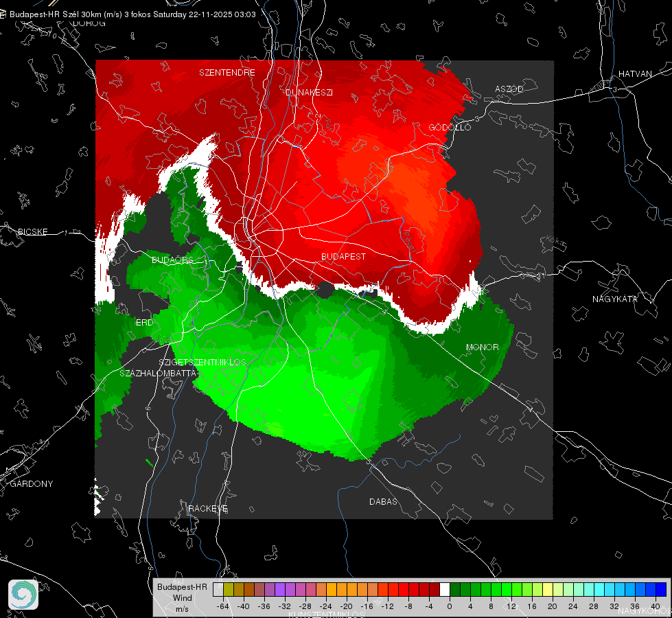Viewport: 672px width, 618px height.
Task: Click the SZAZHALOMBATTA label
Action: (158, 373)
